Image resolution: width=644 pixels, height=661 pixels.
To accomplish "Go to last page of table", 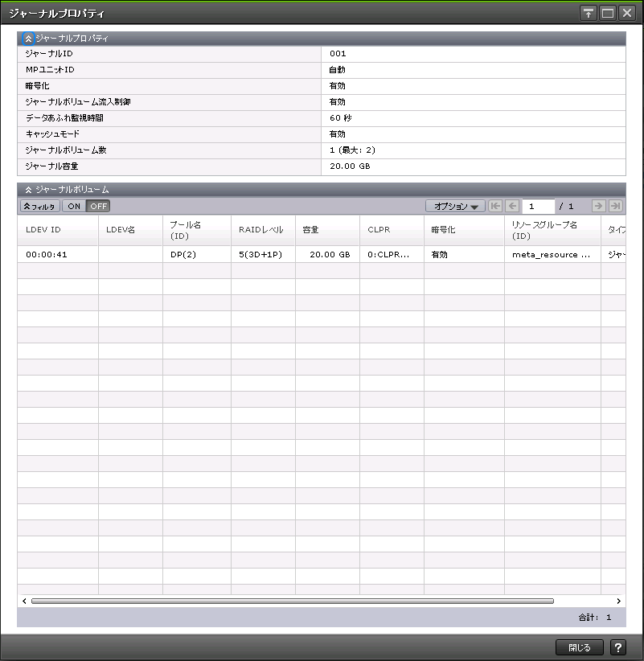I will 616,206.
